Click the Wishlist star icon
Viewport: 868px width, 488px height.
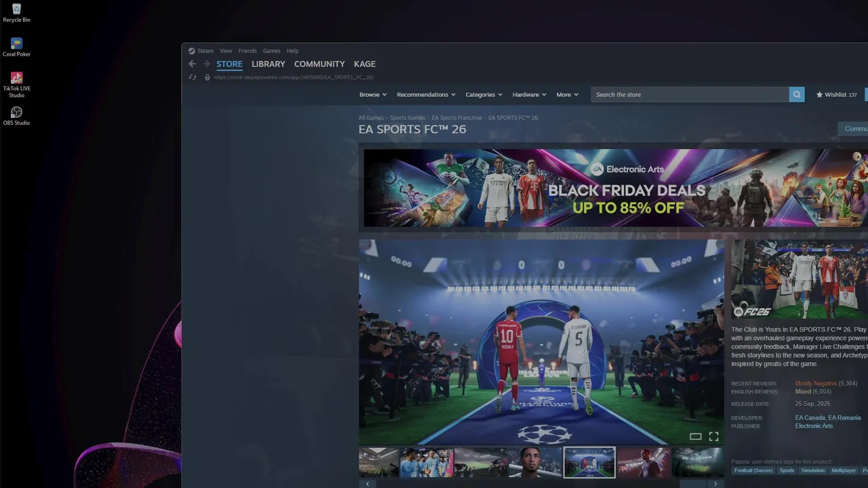819,95
